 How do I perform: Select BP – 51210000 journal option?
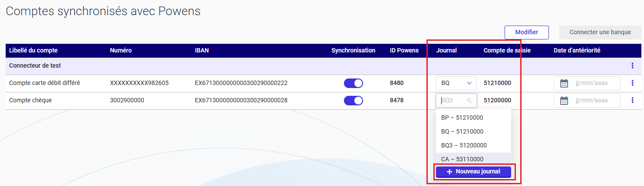(x=473, y=117)
